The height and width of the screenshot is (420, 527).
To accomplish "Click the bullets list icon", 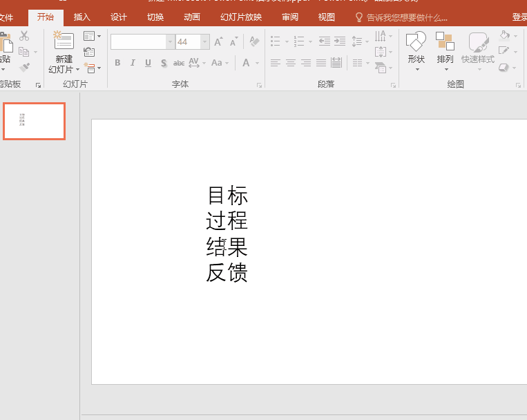I will 276,41.
